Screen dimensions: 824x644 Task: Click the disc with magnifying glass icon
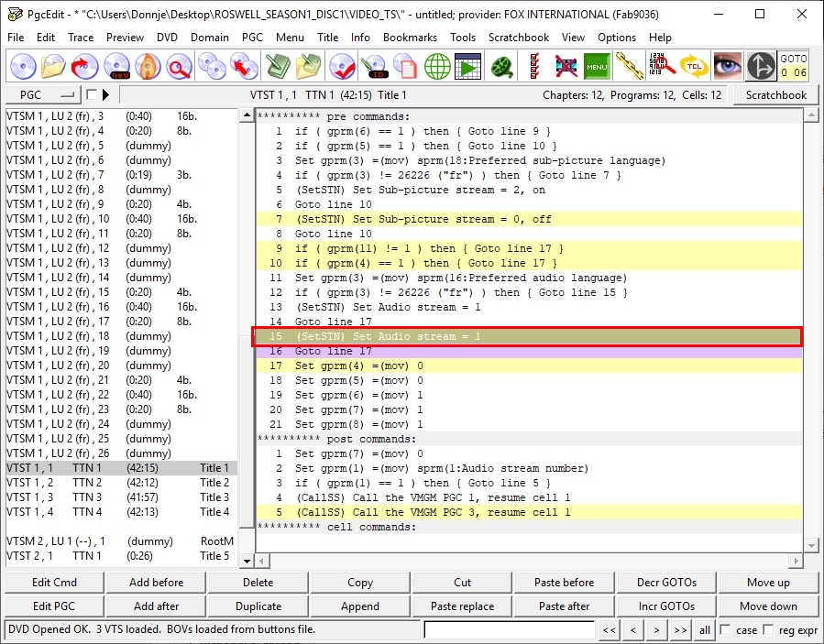coord(180,66)
